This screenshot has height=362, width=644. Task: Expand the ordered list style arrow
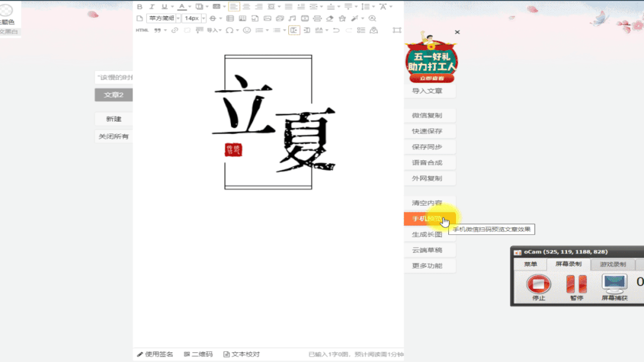[267, 30]
